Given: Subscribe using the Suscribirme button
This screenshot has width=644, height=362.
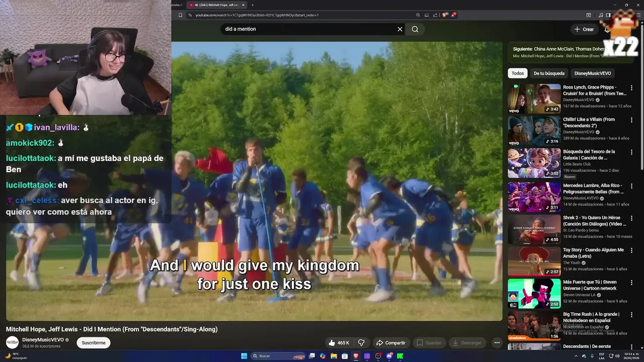Looking at the screenshot, I should tap(94, 343).
